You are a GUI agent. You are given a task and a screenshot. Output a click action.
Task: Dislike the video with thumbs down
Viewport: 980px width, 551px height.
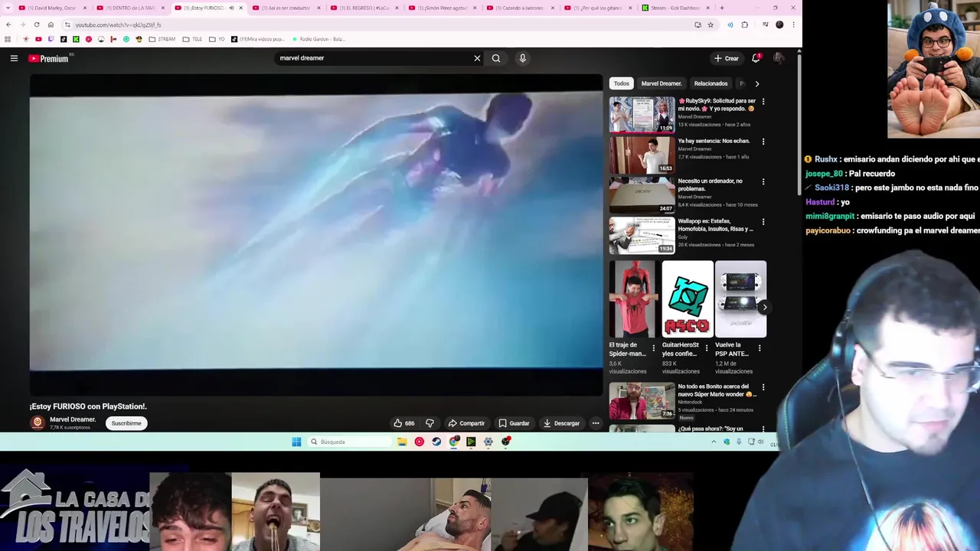pyautogui.click(x=430, y=423)
